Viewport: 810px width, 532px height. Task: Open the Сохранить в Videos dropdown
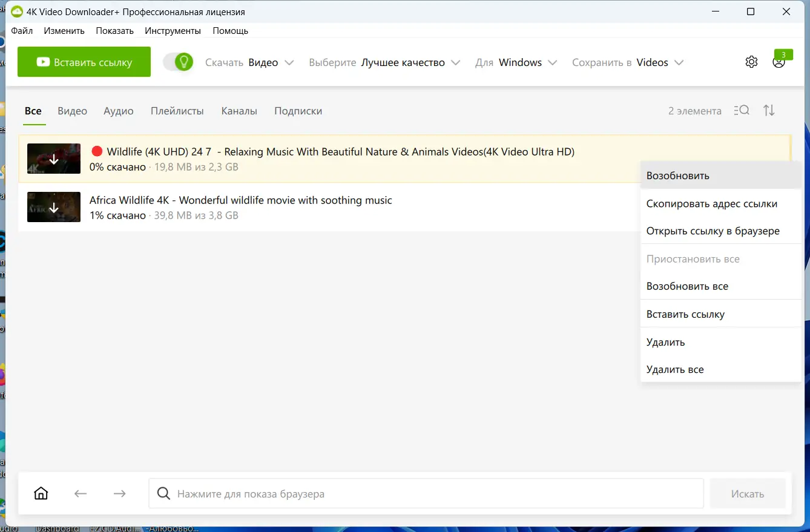click(x=628, y=62)
